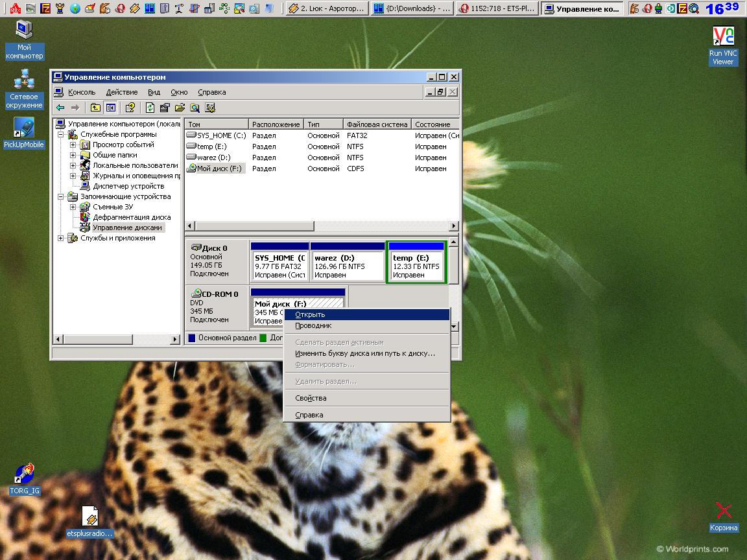The image size is (747, 560).
Task: Click the open folder toolbar icon
Action: point(180,108)
